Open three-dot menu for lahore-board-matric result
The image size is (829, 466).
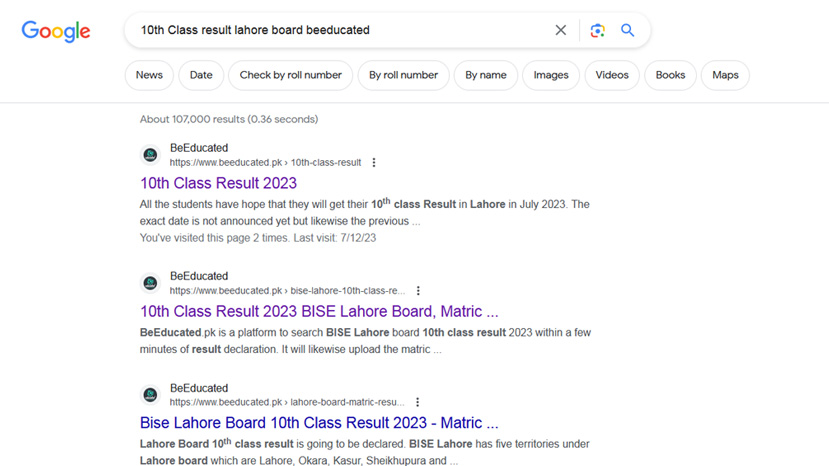tap(418, 402)
